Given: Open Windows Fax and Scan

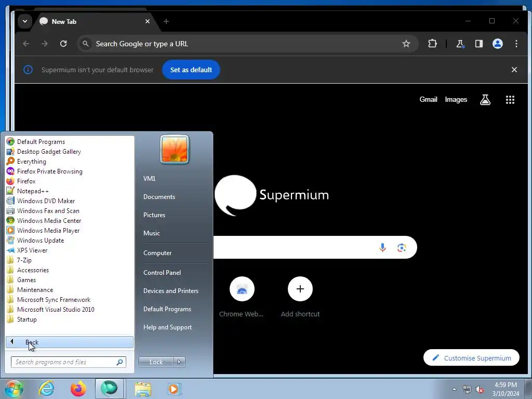Looking at the screenshot, I should (x=70, y=210).
